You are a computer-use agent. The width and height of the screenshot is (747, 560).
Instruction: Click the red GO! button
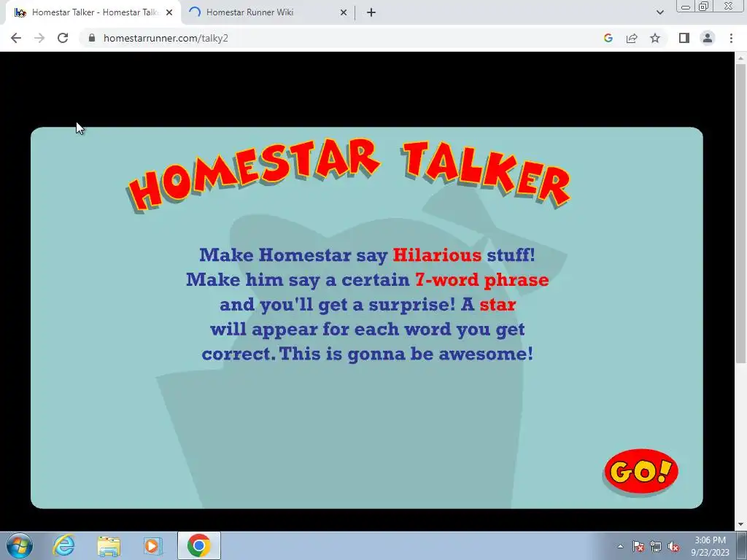coord(640,471)
